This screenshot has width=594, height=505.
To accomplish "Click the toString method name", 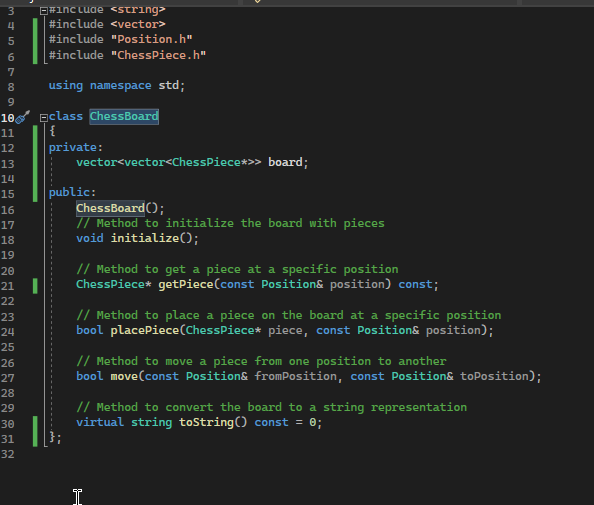I will click(x=206, y=422).
